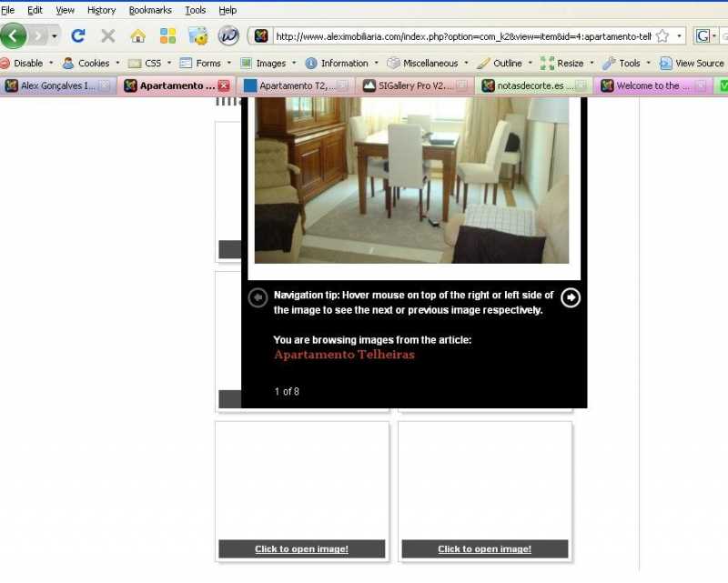The width and height of the screenshot is (728, 583).
Task: Switch to the SIGallery Pro V2 tab
Action: tap(416, 85)
